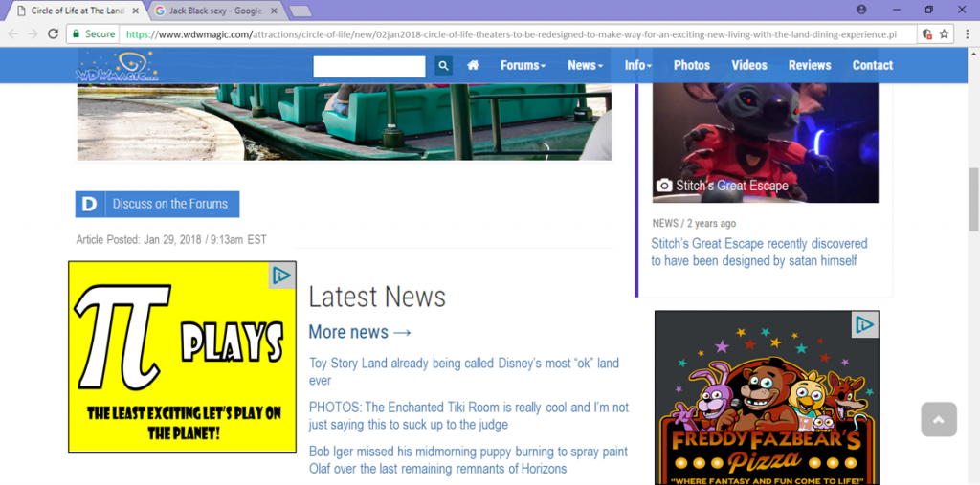Go to the home page via house icon

[473, 65]
